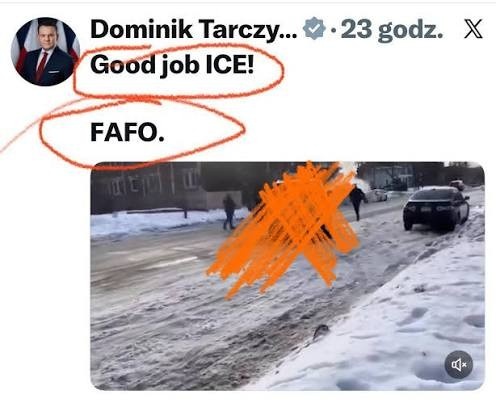496x403 pixels.
Task: Open the Dominik Tarczy... display name link
Action: [193, 30]
